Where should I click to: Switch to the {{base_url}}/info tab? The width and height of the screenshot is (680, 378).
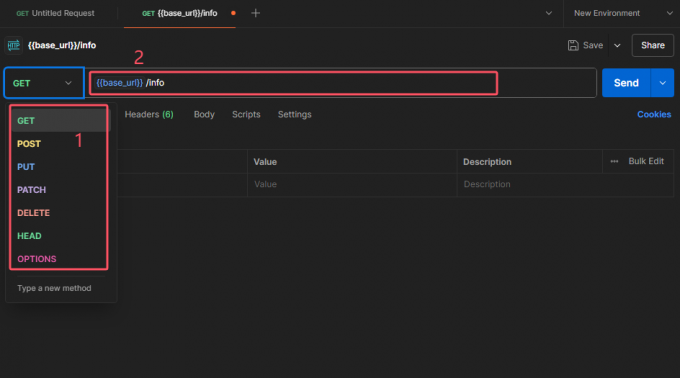[x=180, y=13]
